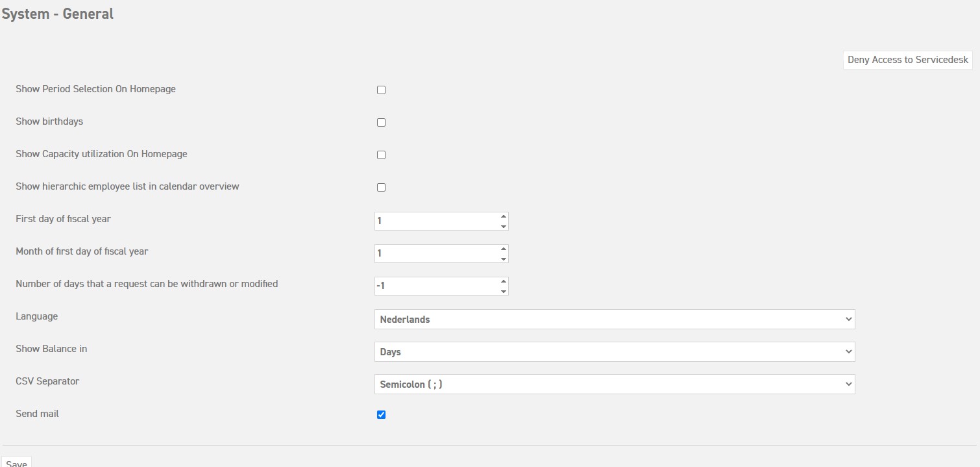Viewport: 980px width, 467px height.
Task: Increment the Month of first day value
Action: click(x=503, y=249)
